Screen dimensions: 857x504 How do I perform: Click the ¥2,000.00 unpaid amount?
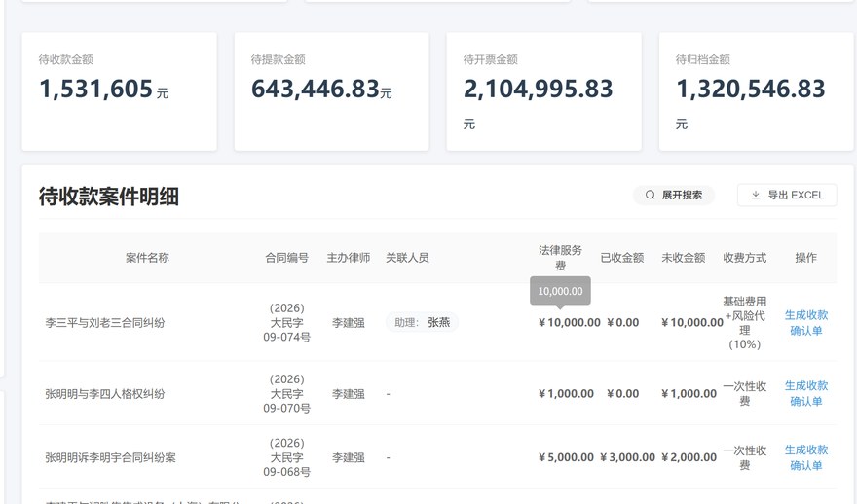point(689,457)
